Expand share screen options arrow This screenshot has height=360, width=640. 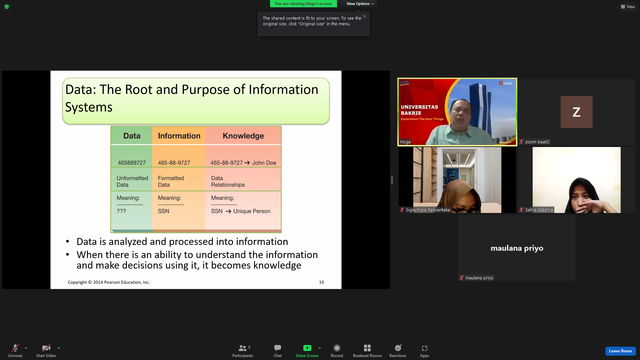[x=320, y=348]
